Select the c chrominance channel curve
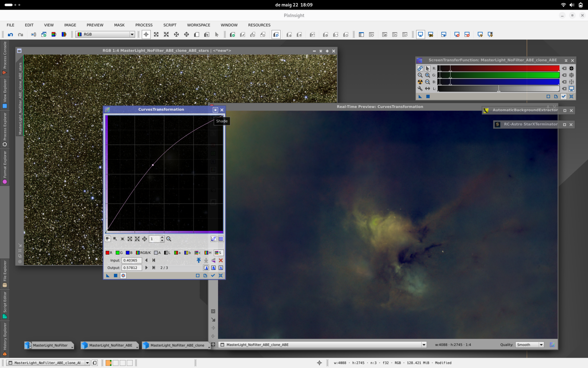Screen dimensions: 588x368 [x=198, y=253]
